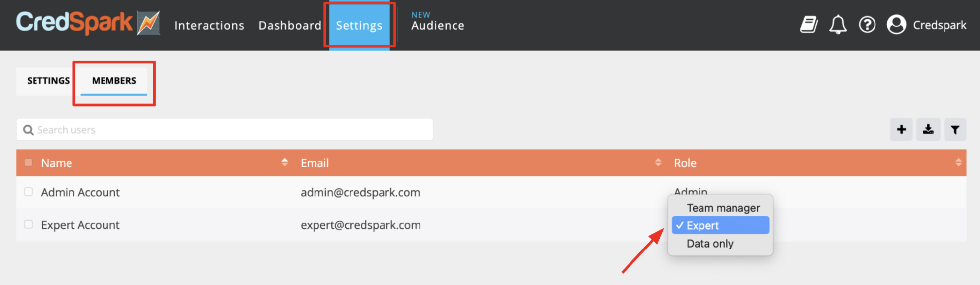Open the documentation book icon
The width and height of the screenshot is (980, 285).
coord(808,24)
